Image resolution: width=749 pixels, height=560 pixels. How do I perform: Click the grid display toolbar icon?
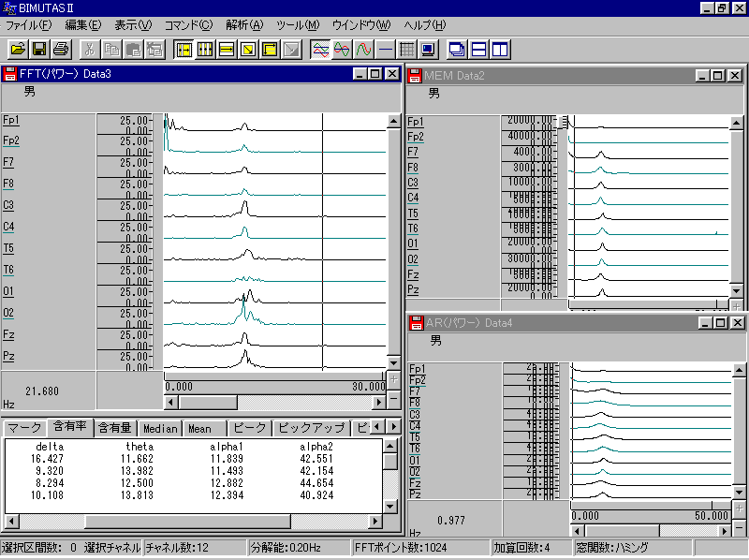406,49
